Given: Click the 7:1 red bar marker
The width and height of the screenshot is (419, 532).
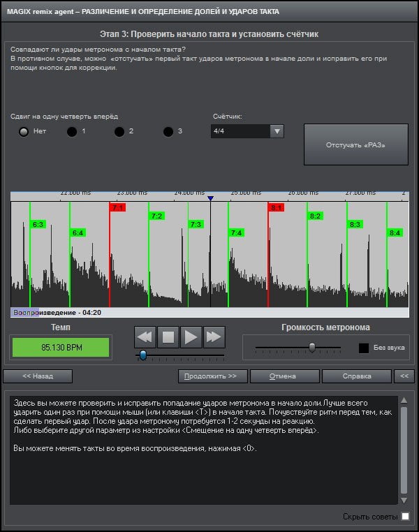Looking at the screenshot, I should [118, 207].
